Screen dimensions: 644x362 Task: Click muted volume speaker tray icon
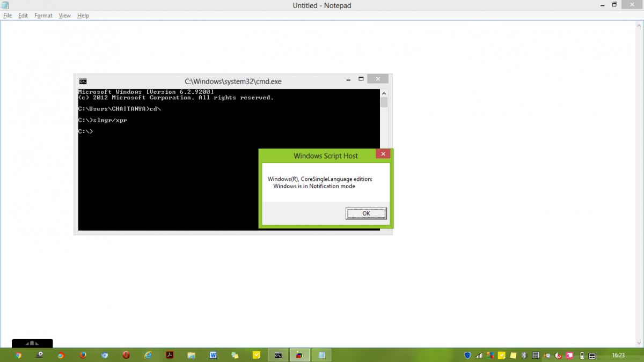tap(558, 355)
